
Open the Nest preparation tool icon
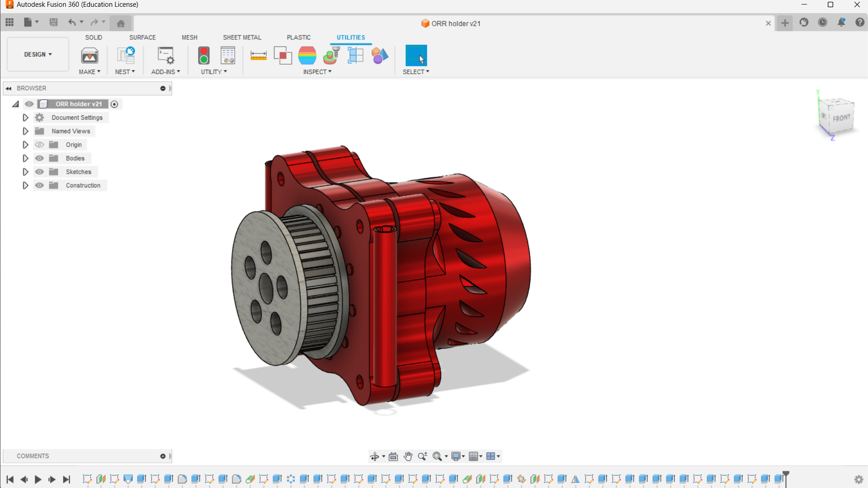coord(126,56)
